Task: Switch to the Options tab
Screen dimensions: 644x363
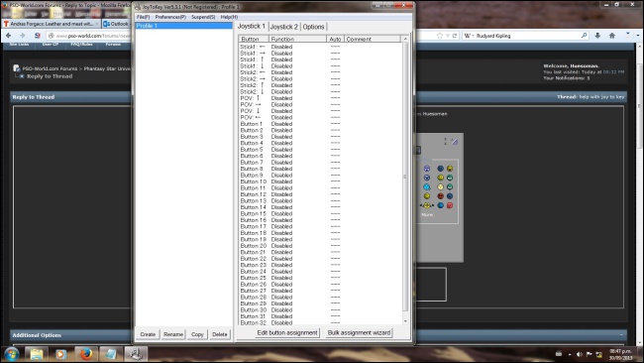Action: 313,27
